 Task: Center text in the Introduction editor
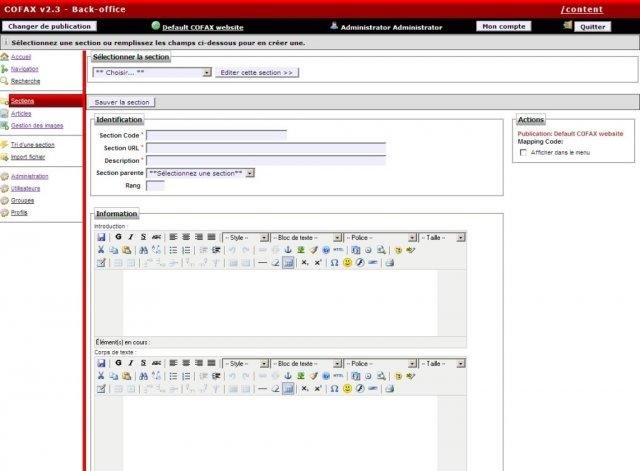click(186, 237)
